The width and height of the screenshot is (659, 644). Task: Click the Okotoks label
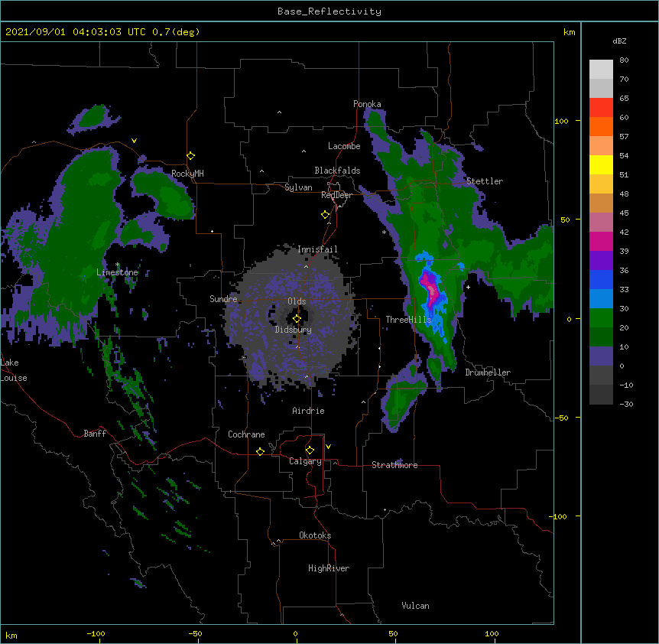coord(315,535)
